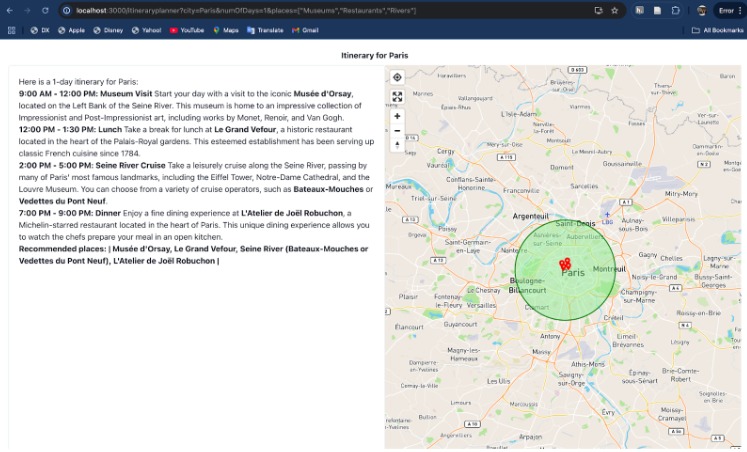Image resolution: width=747 pixels, height=452 pixels.
Task: Click the Les Ulis label on the map
Action: click(498, 381)
